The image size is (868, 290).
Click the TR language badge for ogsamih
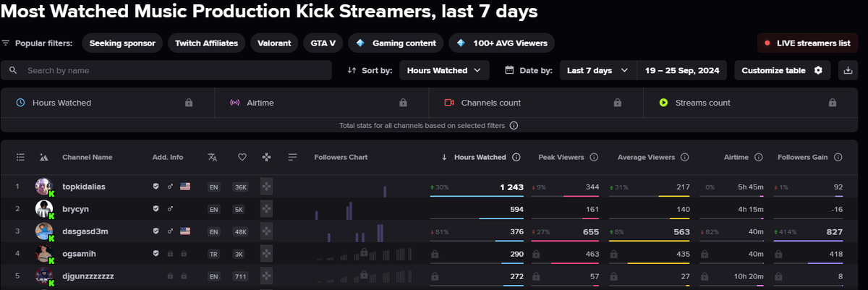click(x=213, y=254)
